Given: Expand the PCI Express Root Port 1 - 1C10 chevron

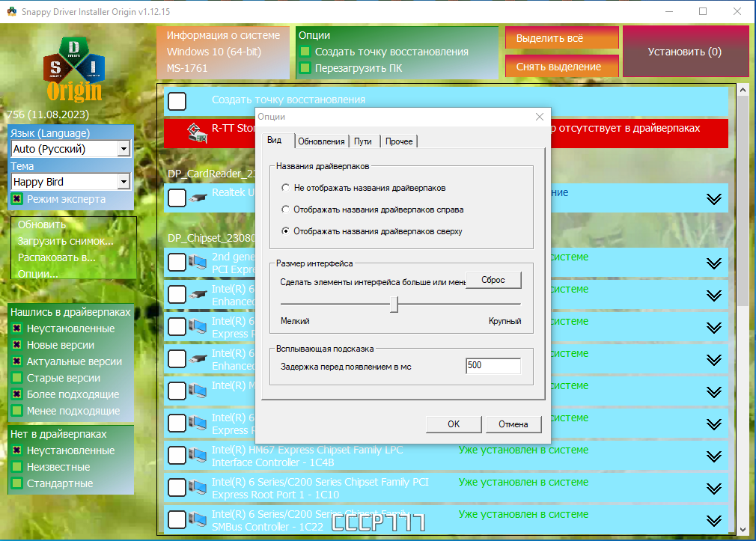Looking at the screenshot, I should tap(714, 489).
